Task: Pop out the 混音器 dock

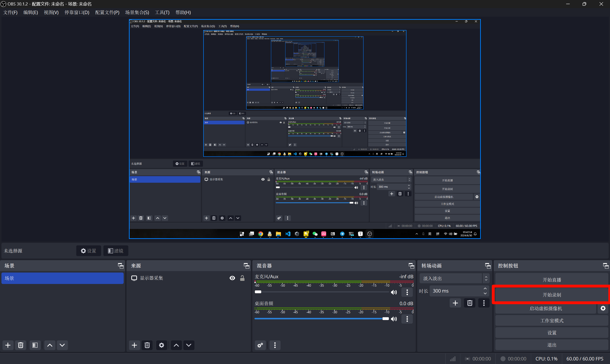Action: (411, 266)
